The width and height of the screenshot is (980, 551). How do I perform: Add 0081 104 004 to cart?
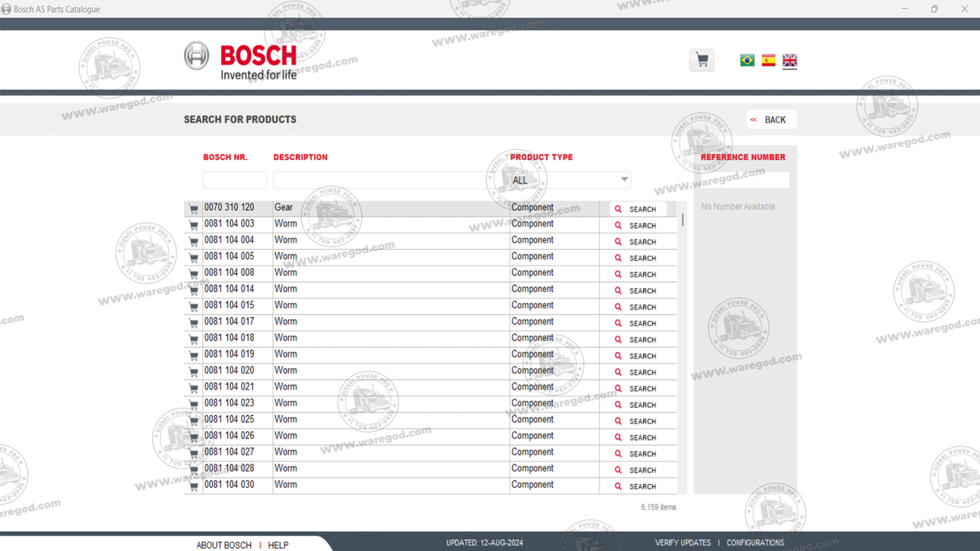[193, 241]
